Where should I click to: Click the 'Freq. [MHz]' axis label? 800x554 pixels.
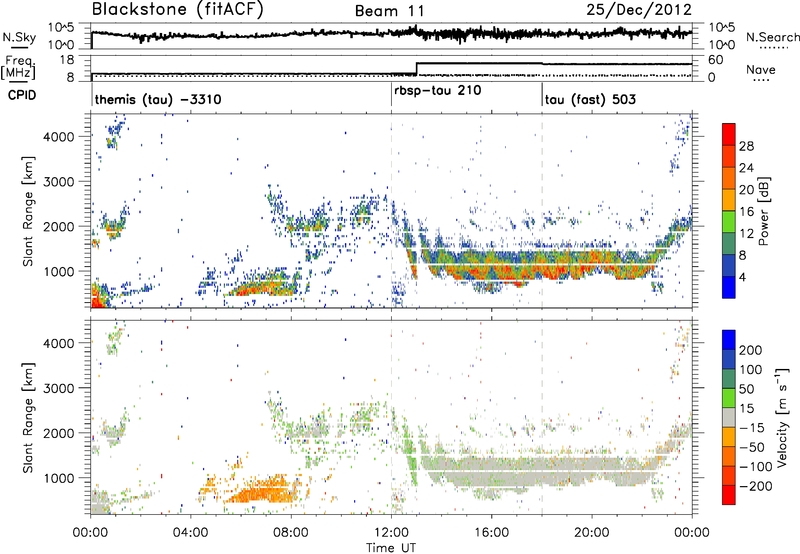click(18, 68)
